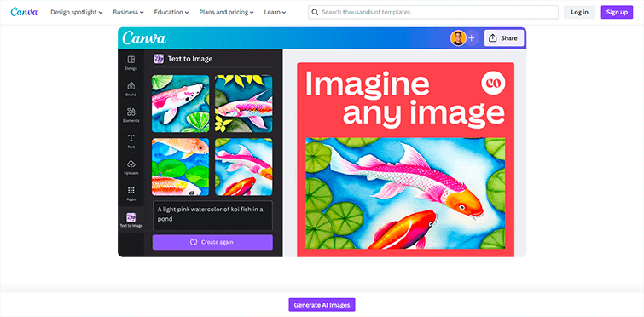Open the Elements sidebar panel
This screenshot has width=644, height=317.
tap(131, 115)
